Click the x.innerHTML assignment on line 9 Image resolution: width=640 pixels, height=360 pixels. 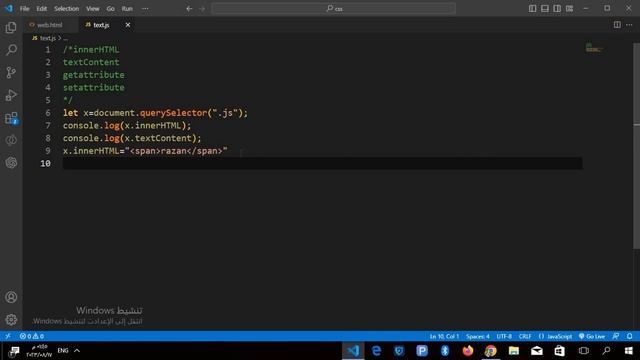coord(145,151)
